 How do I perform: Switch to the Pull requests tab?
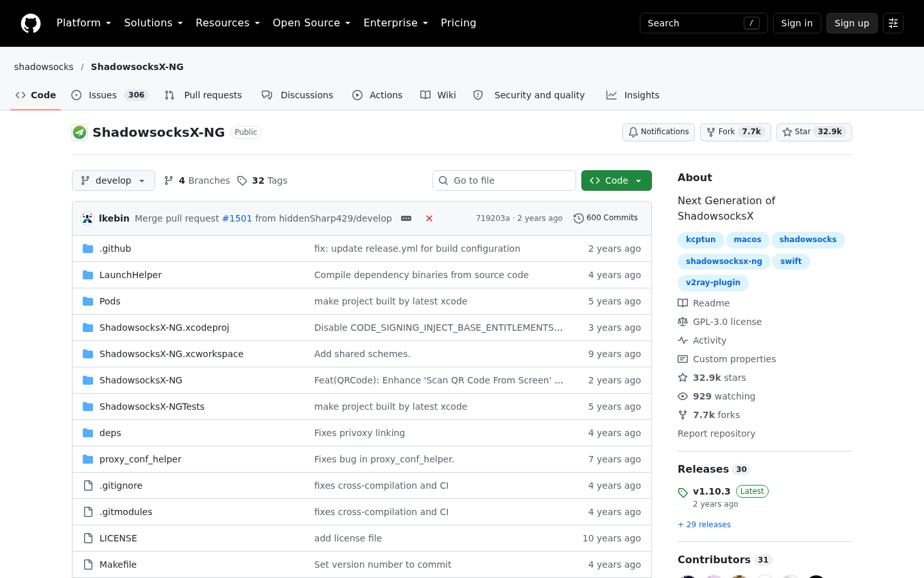[203, 95]
